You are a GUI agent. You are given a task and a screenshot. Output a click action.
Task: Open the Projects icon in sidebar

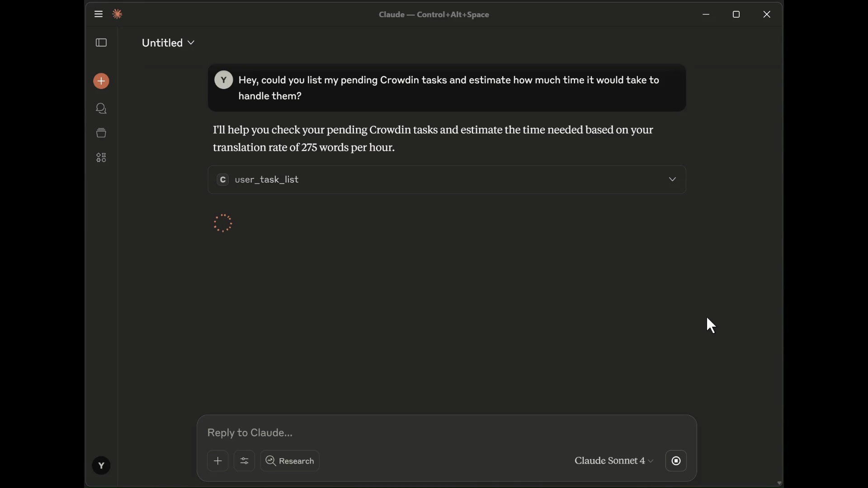click(101, 133)
